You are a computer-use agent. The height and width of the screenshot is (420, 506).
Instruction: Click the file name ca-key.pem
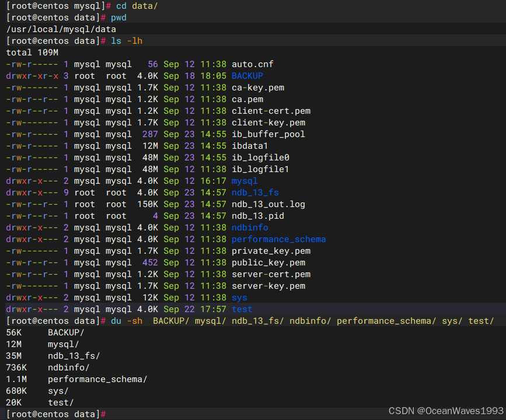pyautogui.click(x=258, y=87)
